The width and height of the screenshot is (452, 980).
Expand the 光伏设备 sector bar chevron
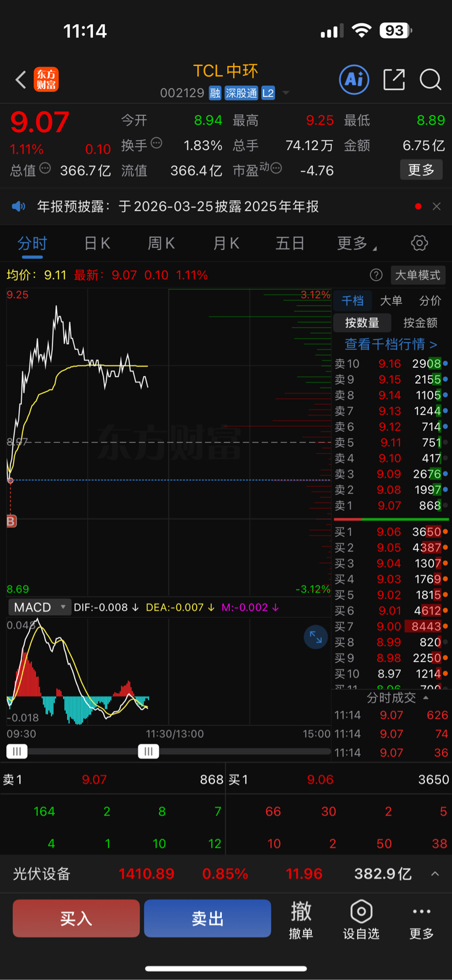(435, 874)
